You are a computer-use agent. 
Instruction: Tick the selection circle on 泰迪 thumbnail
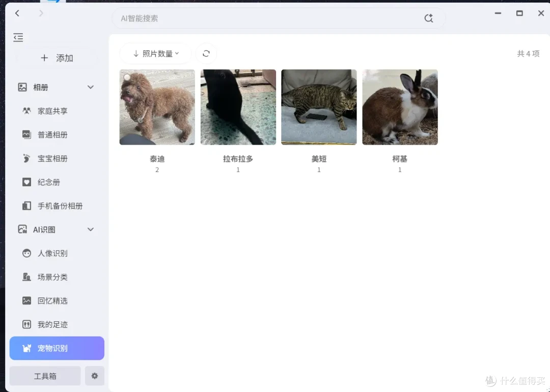pyautogui.click(x=127, y=77)
